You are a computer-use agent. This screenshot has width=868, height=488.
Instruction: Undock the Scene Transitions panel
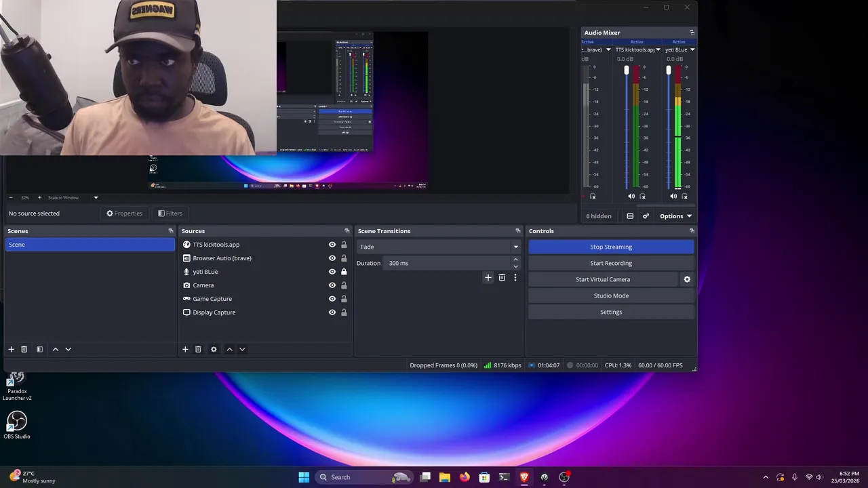(518, 231)
